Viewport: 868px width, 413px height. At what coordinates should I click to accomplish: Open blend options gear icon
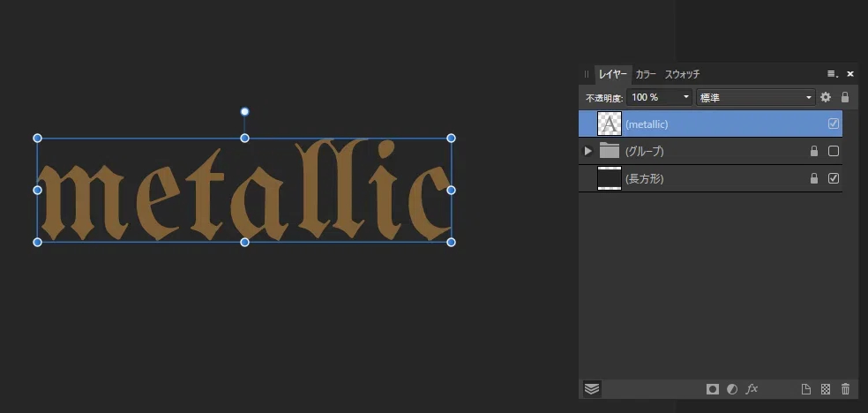coord(826,97)
